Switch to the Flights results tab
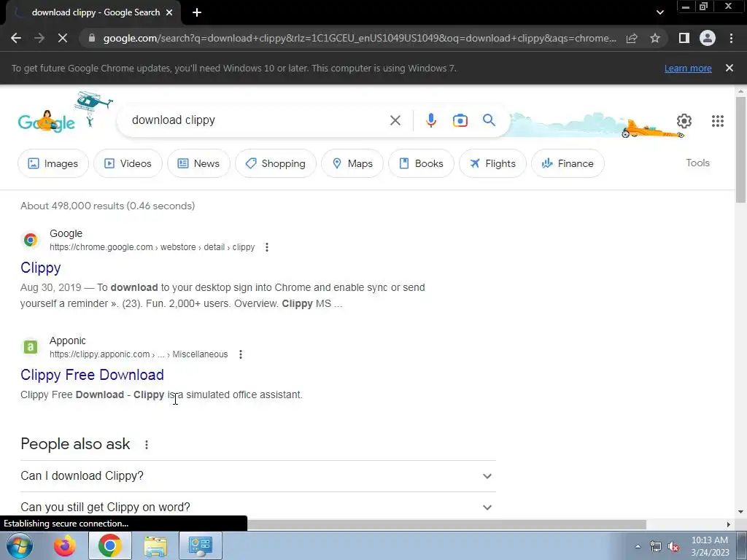 (x=492, y=163)
